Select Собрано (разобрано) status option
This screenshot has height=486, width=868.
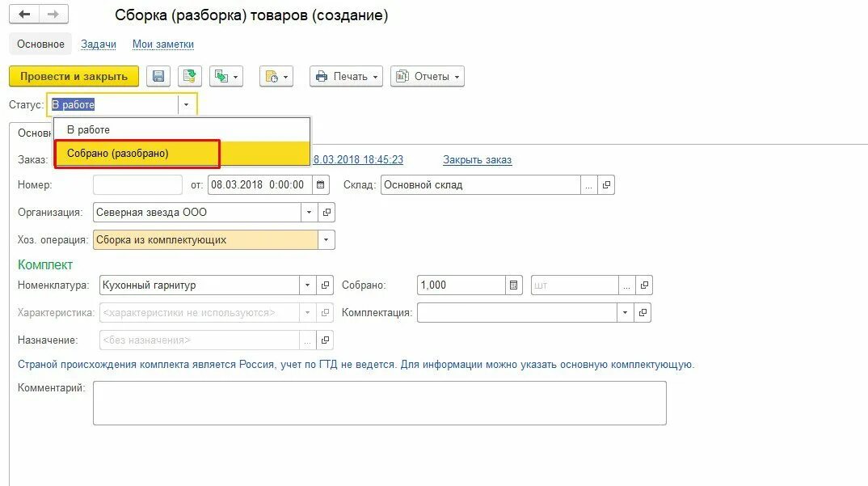click(x=182, y=154)
